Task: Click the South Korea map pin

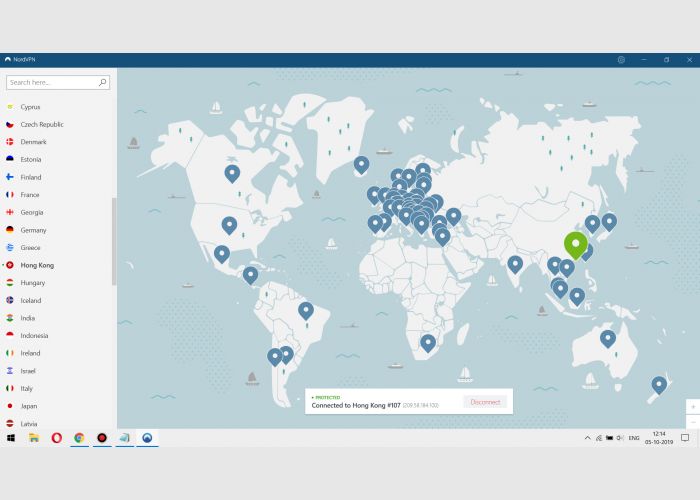Action: coord(592,224)
